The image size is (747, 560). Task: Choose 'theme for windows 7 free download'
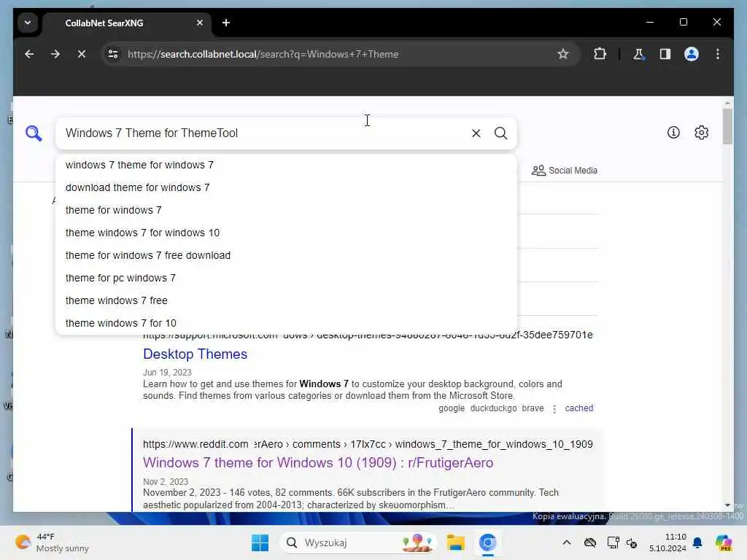(x=286, y=255)
